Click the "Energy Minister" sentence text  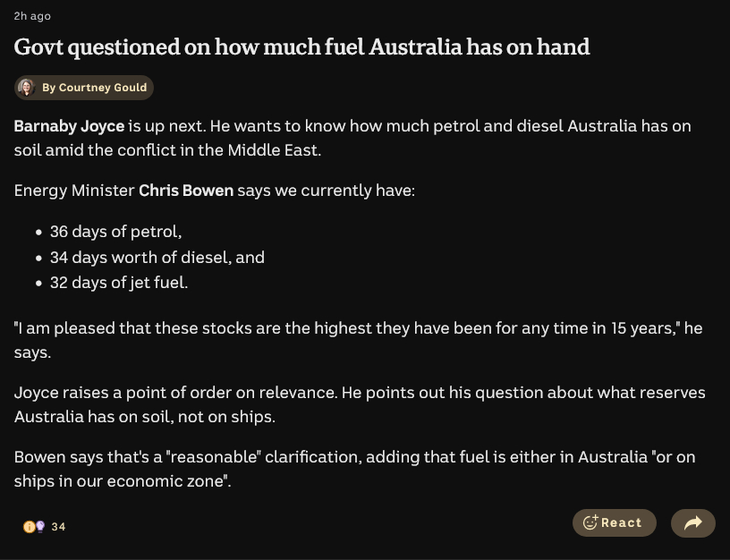tap(75, 191)
